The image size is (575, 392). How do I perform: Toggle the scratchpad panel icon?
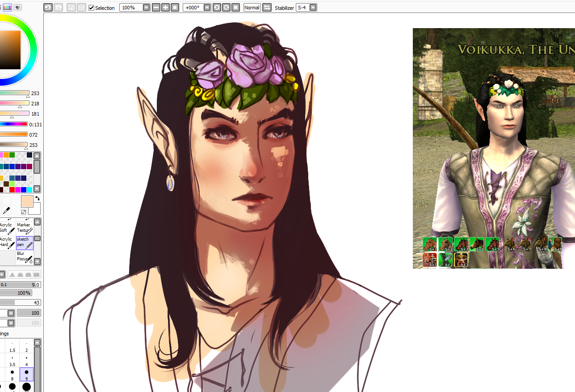coord(17,7)
